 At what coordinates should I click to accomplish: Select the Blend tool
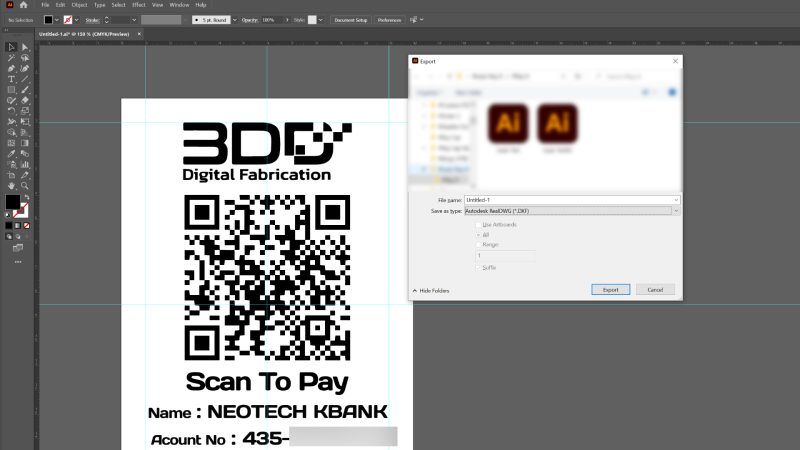click(25, 154)
